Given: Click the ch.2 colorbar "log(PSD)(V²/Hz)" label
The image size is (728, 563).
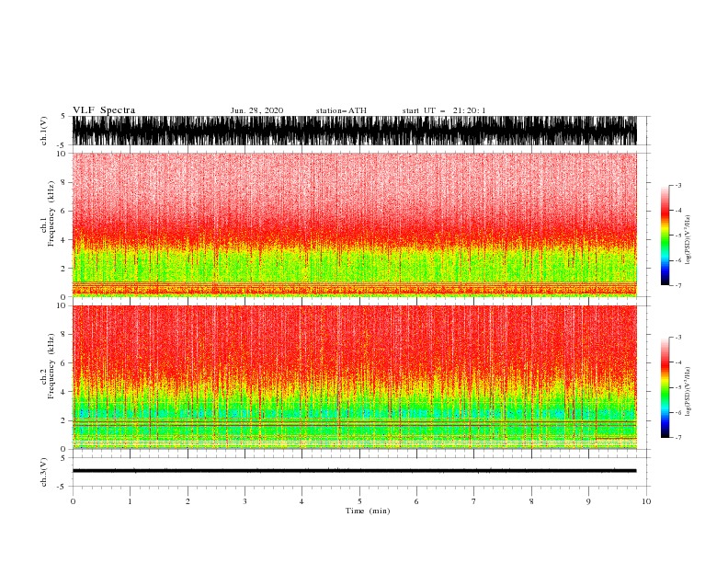Looking at the screenshot, I should (688, 392).
